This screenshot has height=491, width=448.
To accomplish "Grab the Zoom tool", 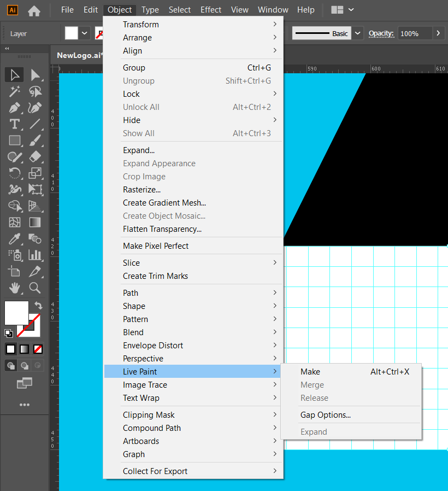I will pyautogui.click(x=35, y=288).
